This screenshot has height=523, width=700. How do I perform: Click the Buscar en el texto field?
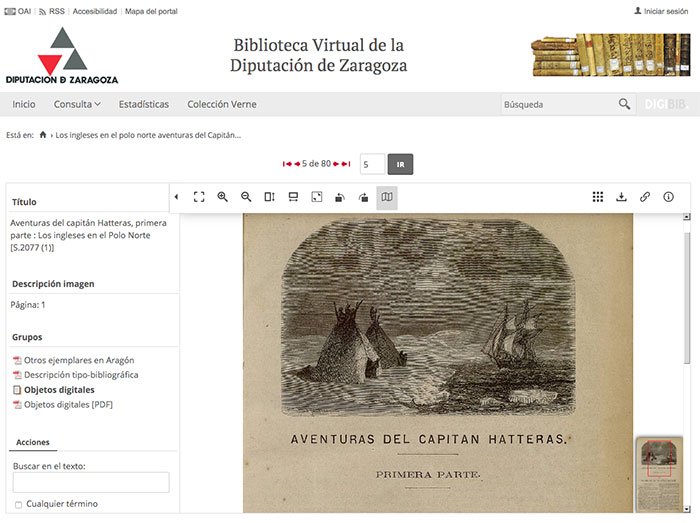pos(91,482)
